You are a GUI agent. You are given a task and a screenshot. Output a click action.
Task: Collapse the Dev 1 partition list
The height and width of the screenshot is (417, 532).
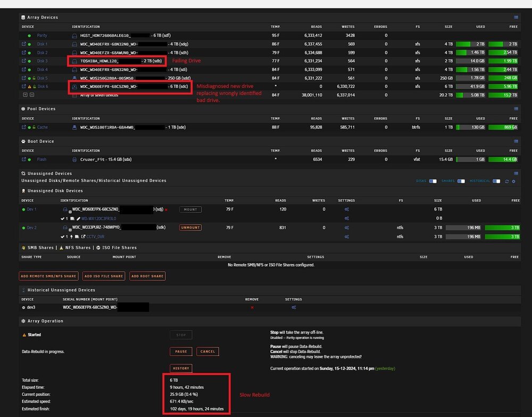(x=70, y=211)
